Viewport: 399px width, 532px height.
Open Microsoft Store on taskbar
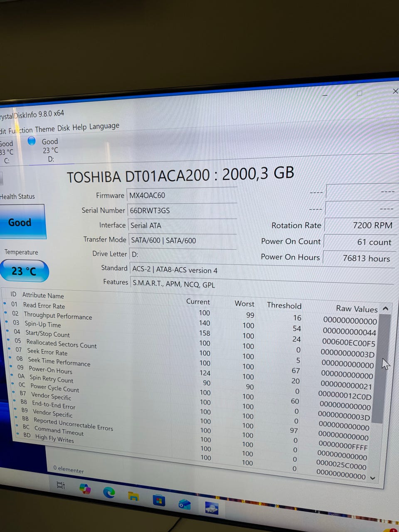pos(158,500)
